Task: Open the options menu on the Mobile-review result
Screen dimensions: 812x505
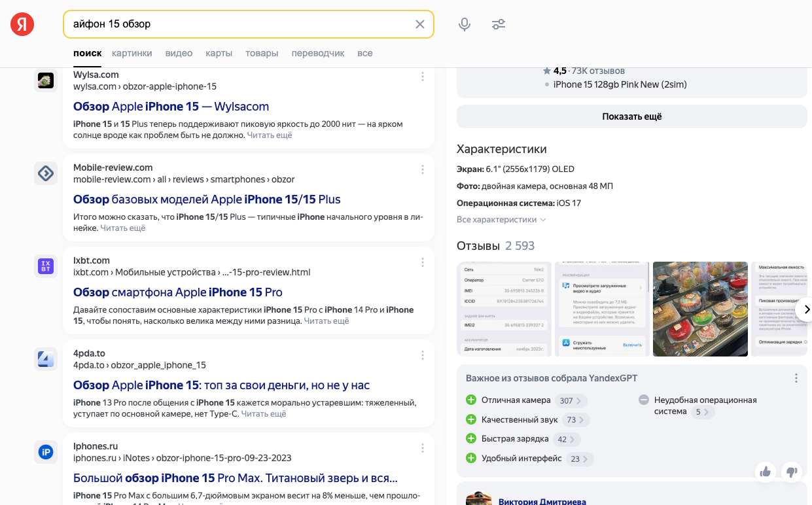Action: (423, 169)
